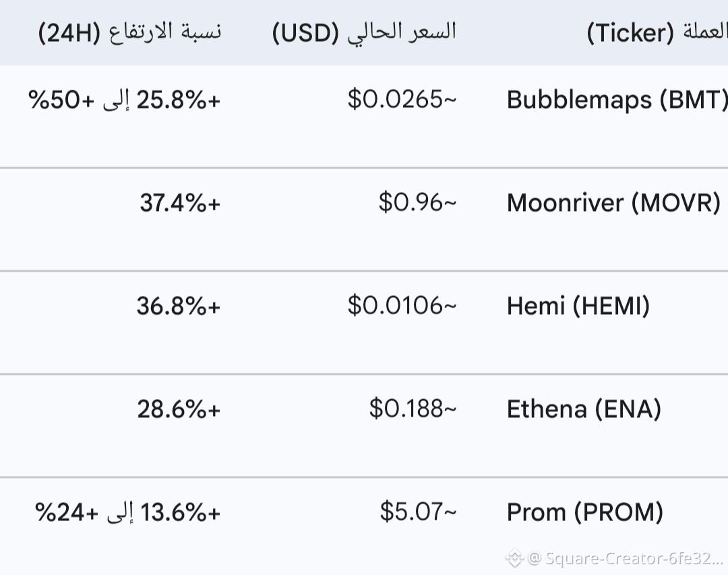Click the Prom (PROM) coin name
The height and width of the screenshot is (575, 728).
585,512
